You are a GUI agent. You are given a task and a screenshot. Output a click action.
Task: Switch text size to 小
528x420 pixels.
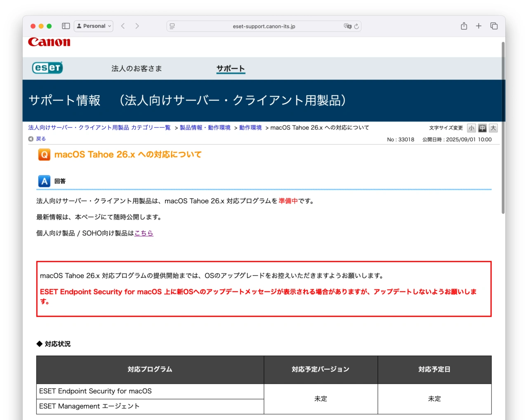click(x=471, y=128)
